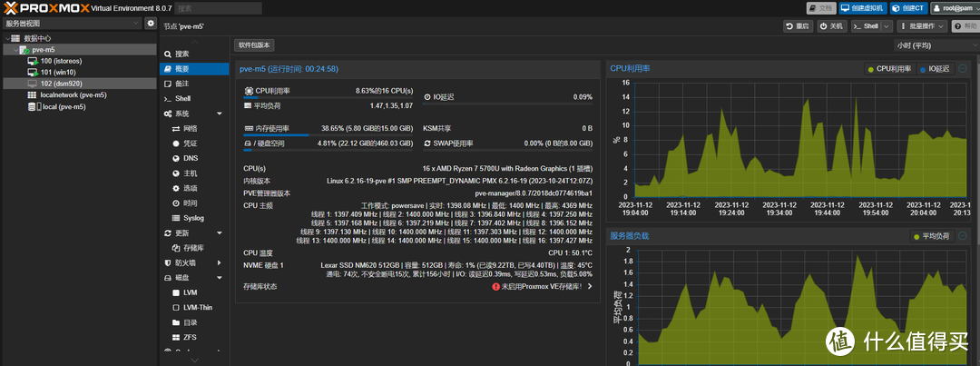This screenshot has height=366, width=980.
Task: Open the 更新 updates item
Action: [x=194, y=232]
